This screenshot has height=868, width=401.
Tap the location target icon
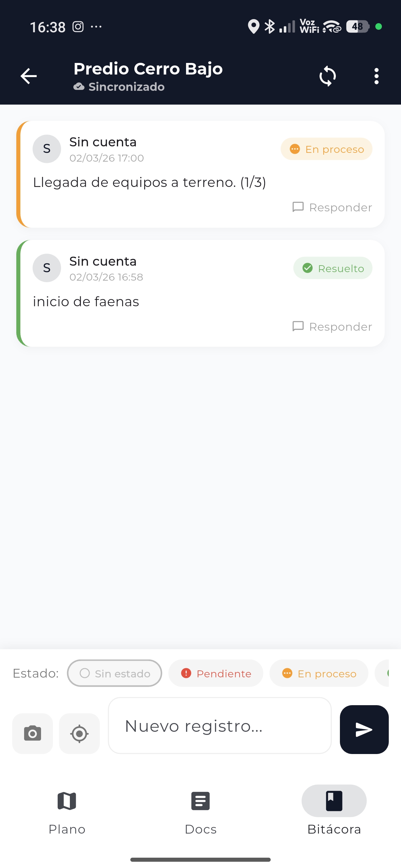point(79,733)
